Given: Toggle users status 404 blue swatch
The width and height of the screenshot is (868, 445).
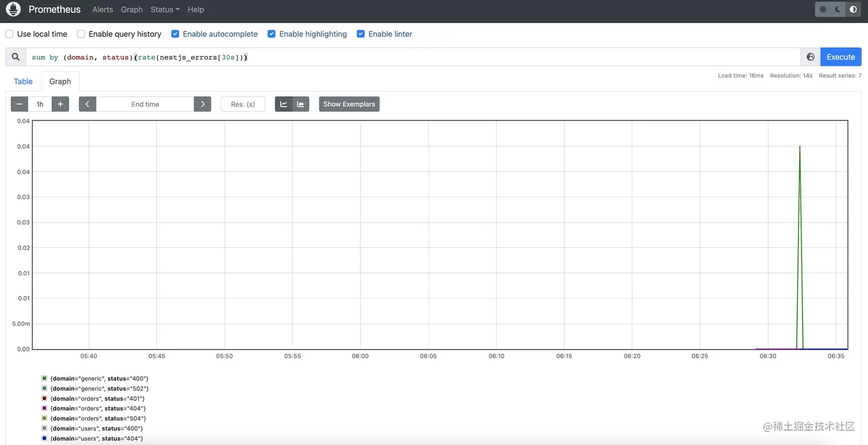Looking at the screenshot, I should click(x=44, y=438).
